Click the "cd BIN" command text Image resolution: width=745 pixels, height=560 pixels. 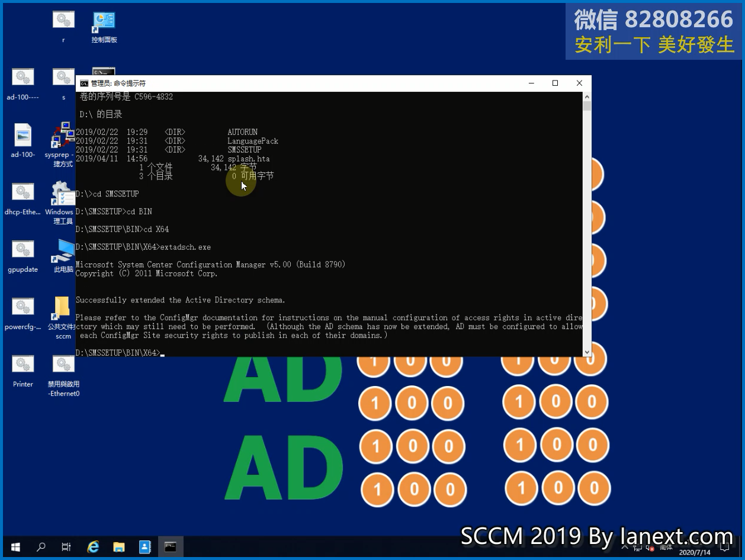click(139, 211)
